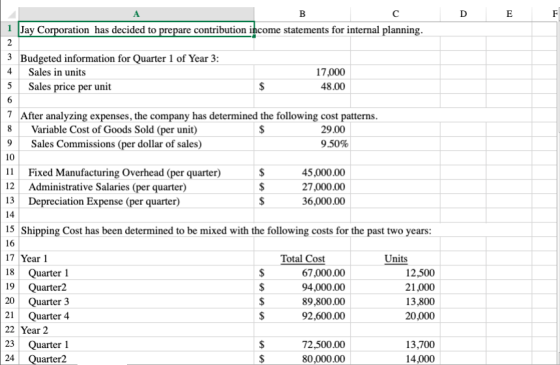Select the 67,000.00 total cost cell
The image size is (560, 365).
pyautogui.click(x=302, y=273)
